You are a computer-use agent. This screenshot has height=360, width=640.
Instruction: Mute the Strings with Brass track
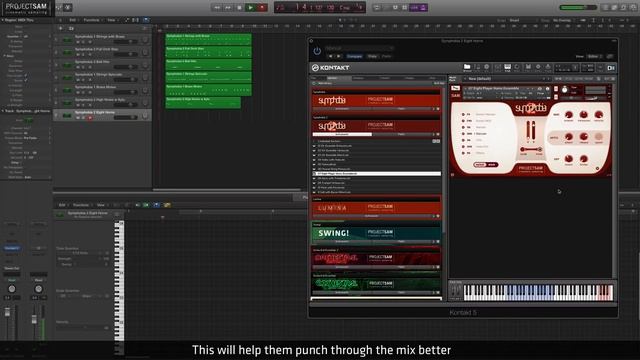click(78, 42)
